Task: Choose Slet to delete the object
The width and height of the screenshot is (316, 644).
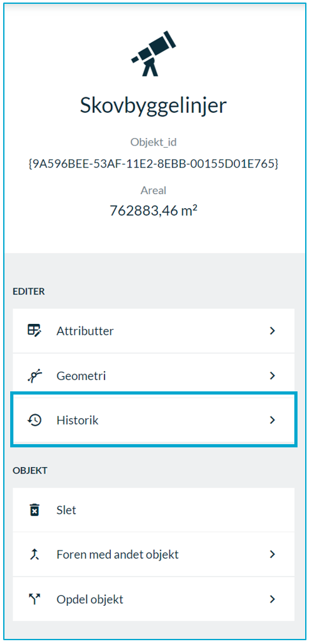Action: [x=154, y=510]
